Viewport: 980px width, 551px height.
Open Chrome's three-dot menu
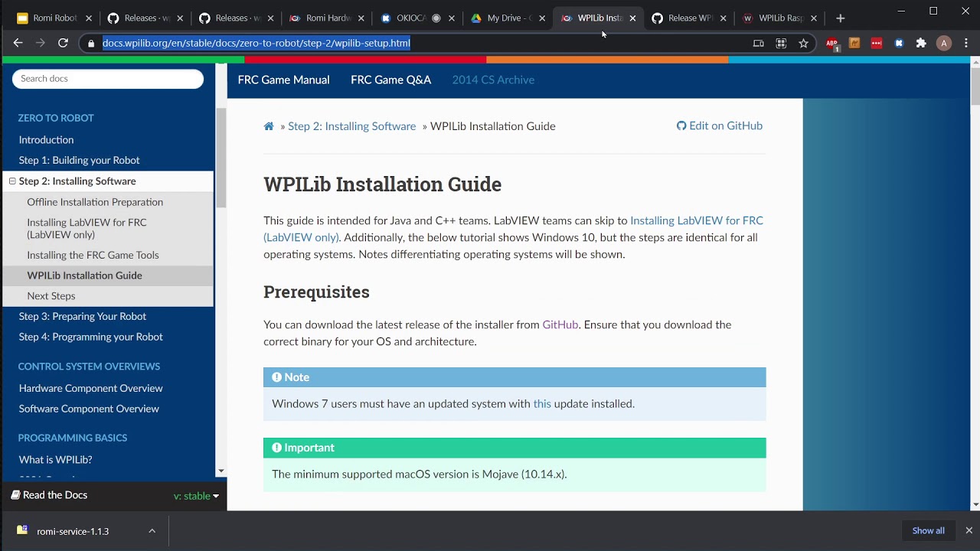(x=966, y=43)
